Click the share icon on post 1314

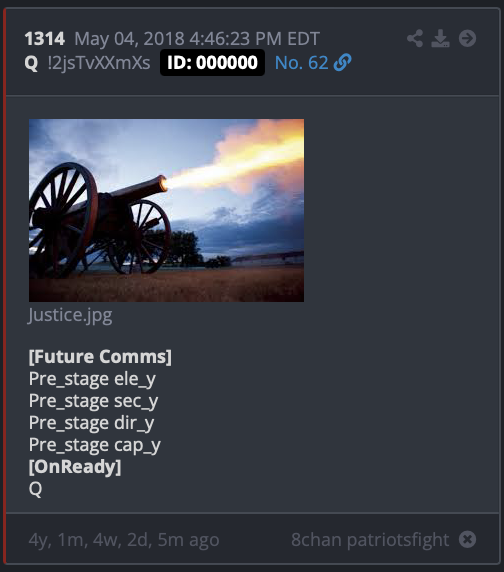point(415,38)
